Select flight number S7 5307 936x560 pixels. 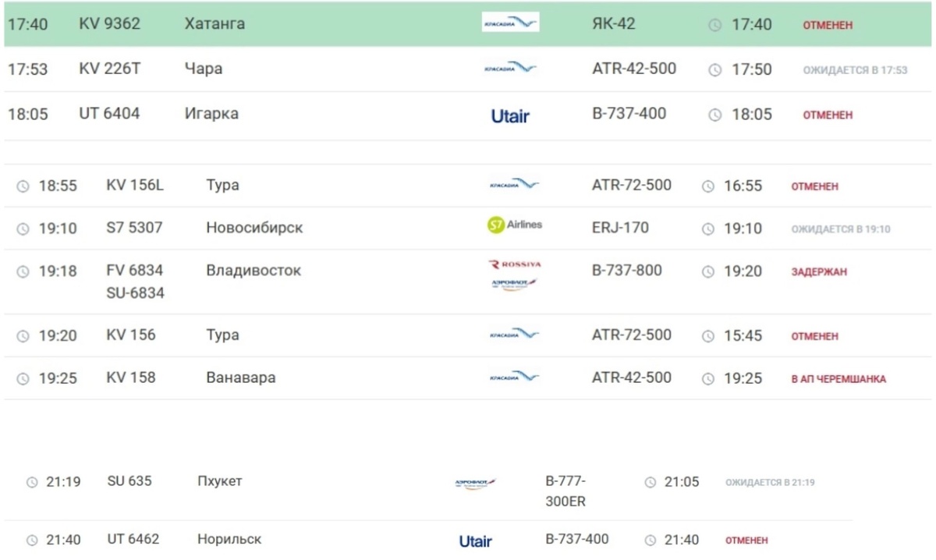pos(134,229)
